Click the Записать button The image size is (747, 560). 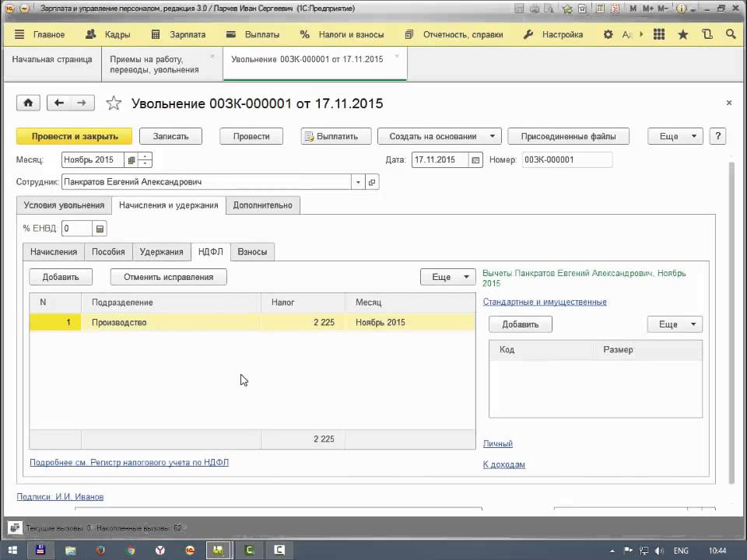click(170, 136)
